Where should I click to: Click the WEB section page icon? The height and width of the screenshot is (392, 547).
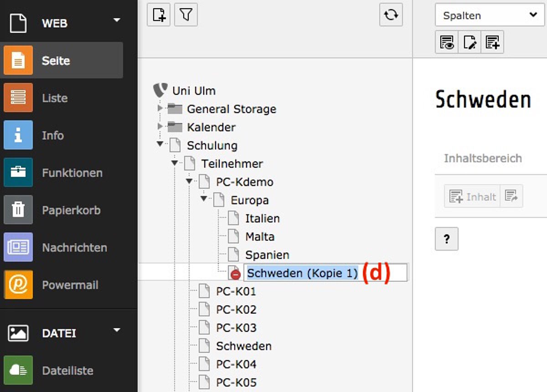click(x=18, y=23)
